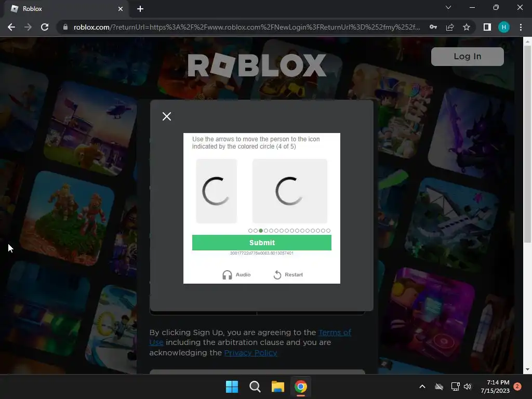Viewport: 532px width, 399px height.
Task: Open network settings tray icon
Action: coord(455,387)
